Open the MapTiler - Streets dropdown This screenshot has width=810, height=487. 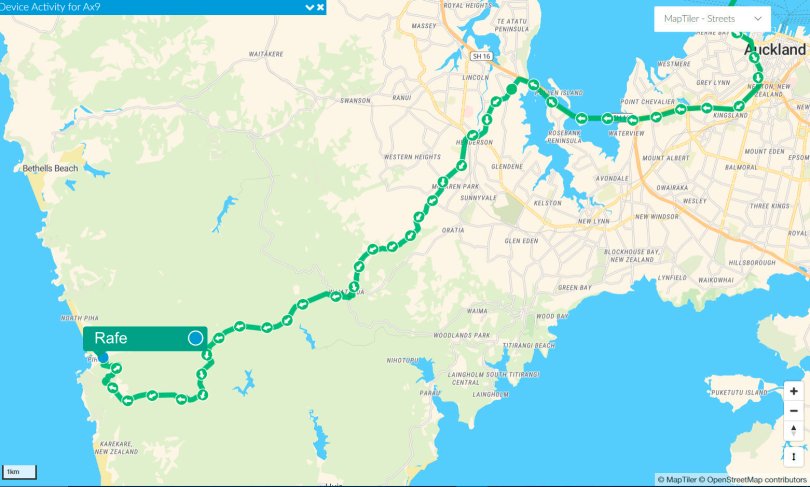click(x=712, y=19)
